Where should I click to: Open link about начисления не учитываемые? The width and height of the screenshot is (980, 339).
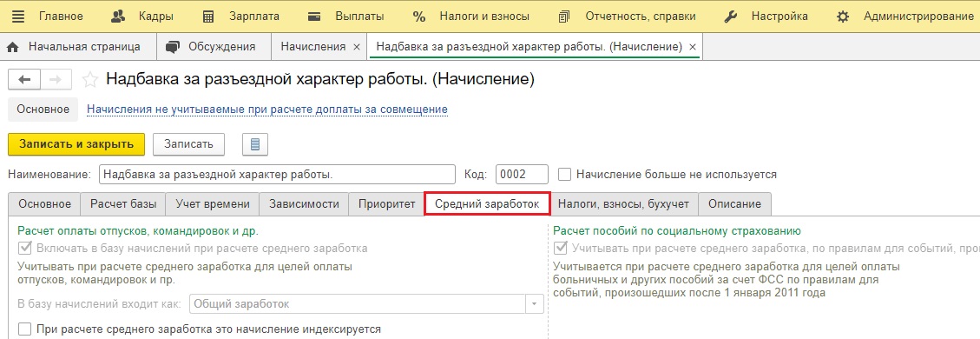pyautogui.click(x=266, y=110)
